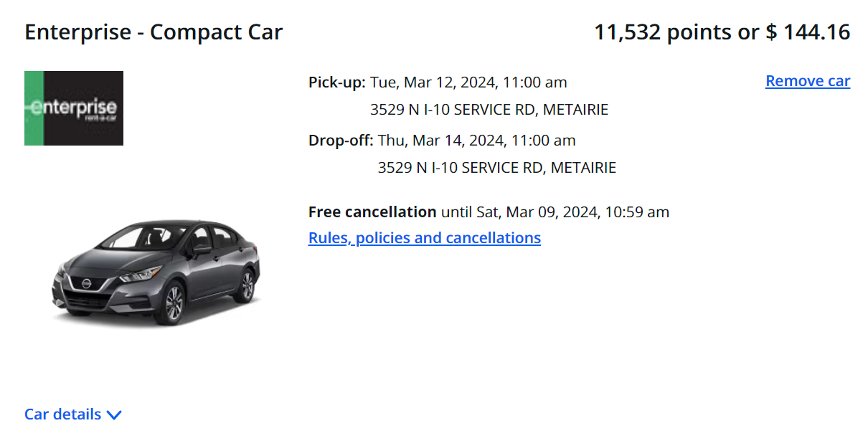Click the Enterprise rent-a-car logo
The width and height of the screenshot is (868, 446).
pyautogui.click(x=74, y=108)
